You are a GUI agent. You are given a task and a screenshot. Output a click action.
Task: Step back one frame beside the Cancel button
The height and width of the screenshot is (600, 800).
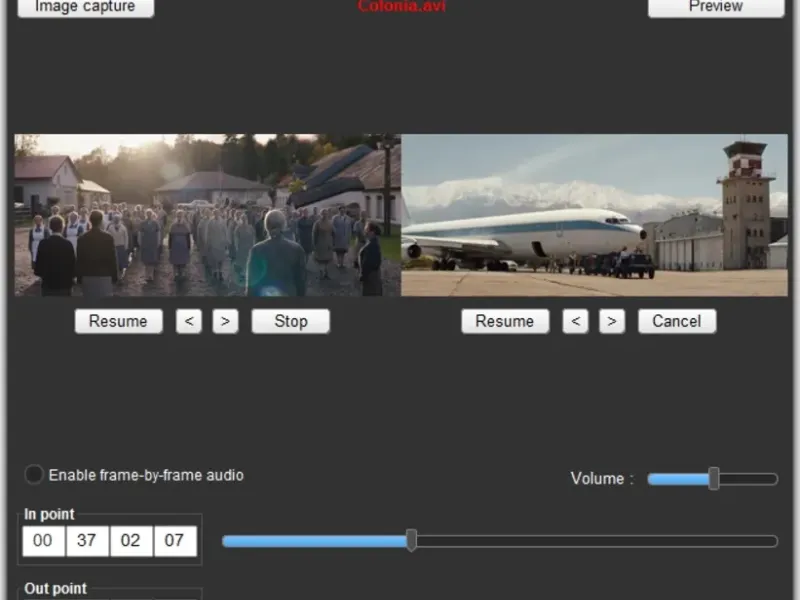coord(576,321)
